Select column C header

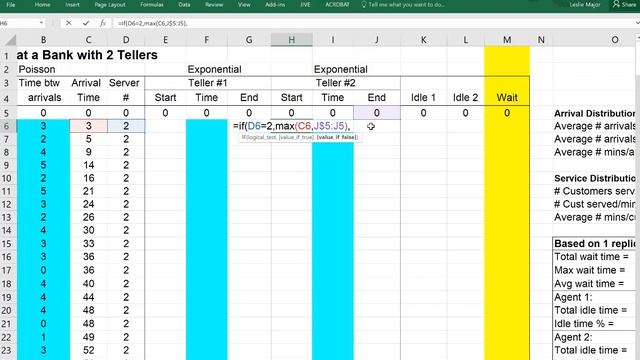tap(89, 40)
